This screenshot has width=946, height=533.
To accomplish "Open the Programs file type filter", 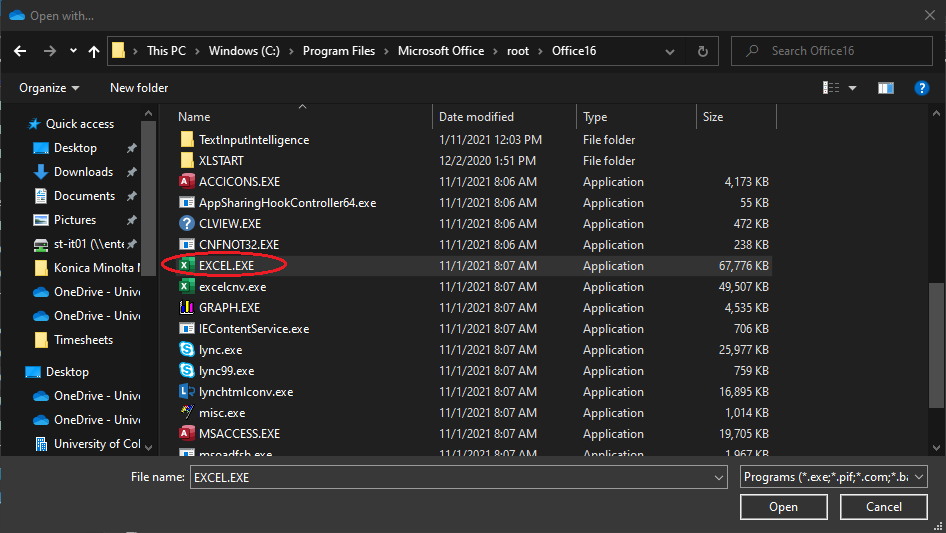I will [833, 477].
